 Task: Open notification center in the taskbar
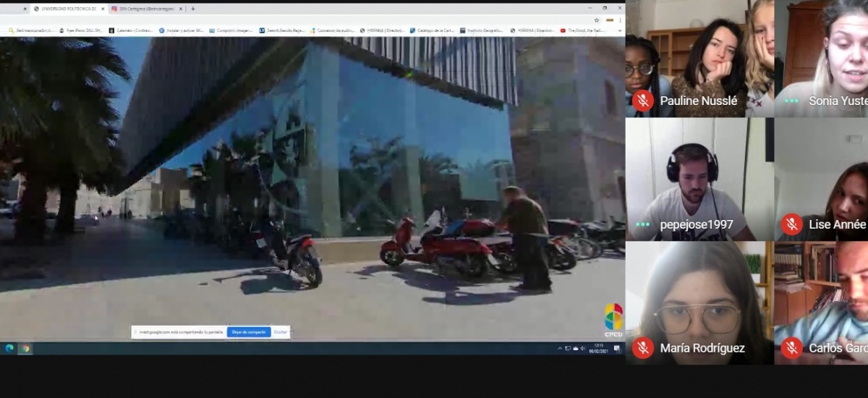[x=616, y=348]
